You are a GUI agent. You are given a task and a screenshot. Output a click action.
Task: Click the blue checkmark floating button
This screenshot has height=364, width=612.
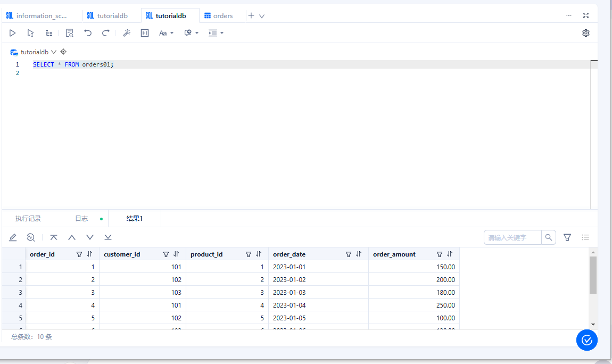pyautogui.click(x=586, y=340)
